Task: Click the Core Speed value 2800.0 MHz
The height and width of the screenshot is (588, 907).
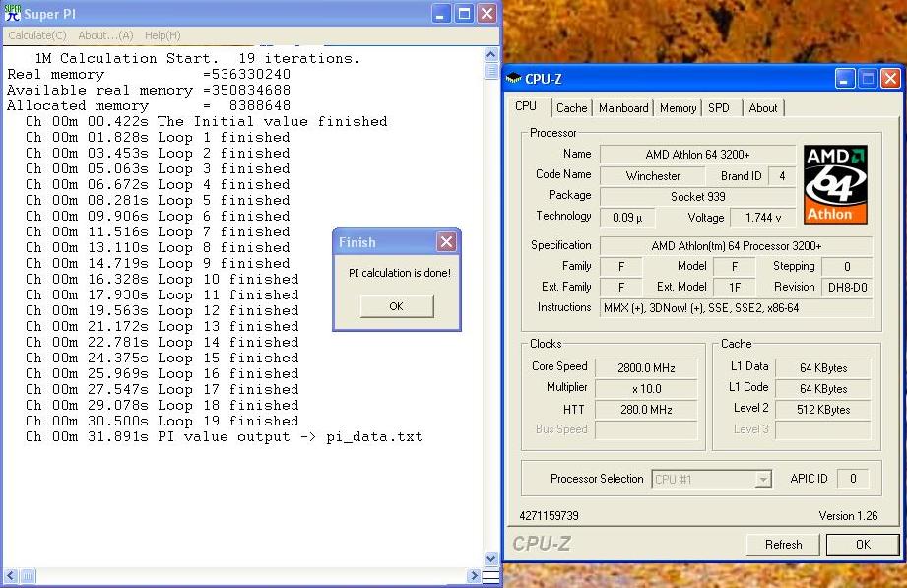Action: point(646,368)
